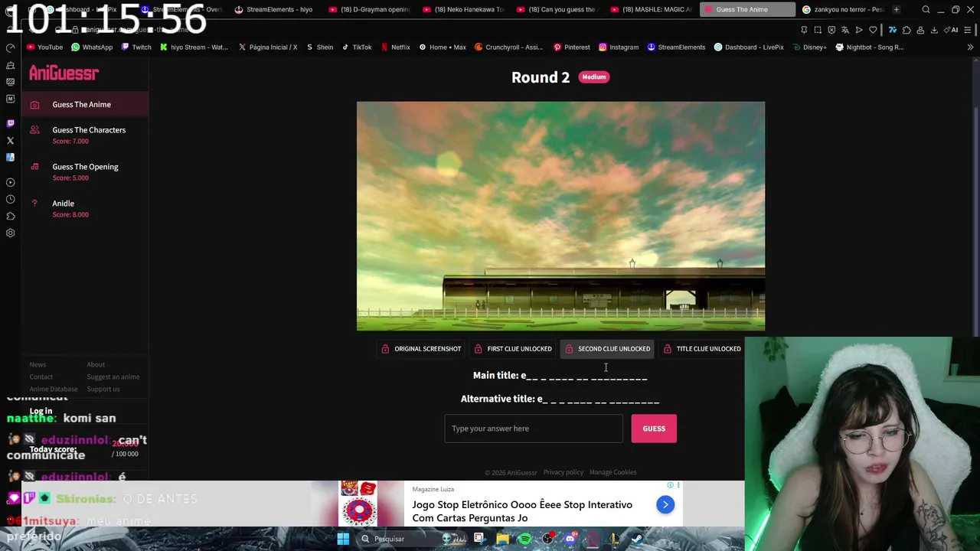Viewport: 980px width, 551px height.
Task: Open the browser extensions puzzle icon
Action: click(906, 30)
